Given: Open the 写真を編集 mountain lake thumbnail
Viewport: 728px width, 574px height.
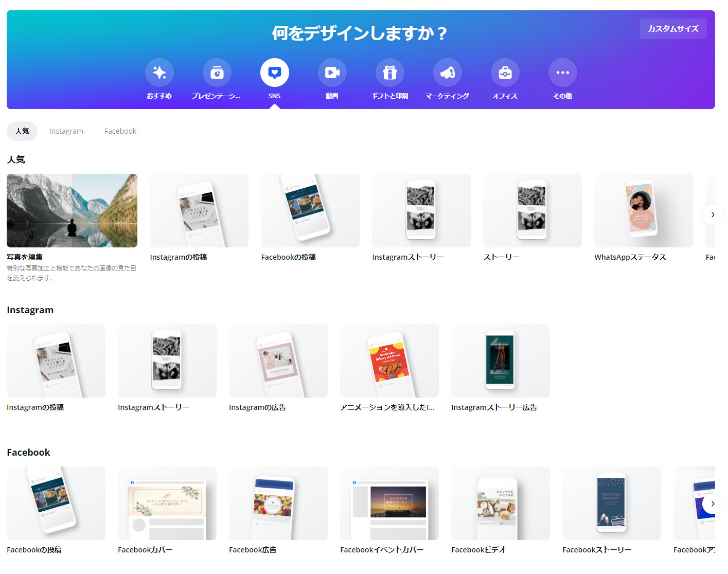Looking at the screenshot, I should [x=72, y=210].
